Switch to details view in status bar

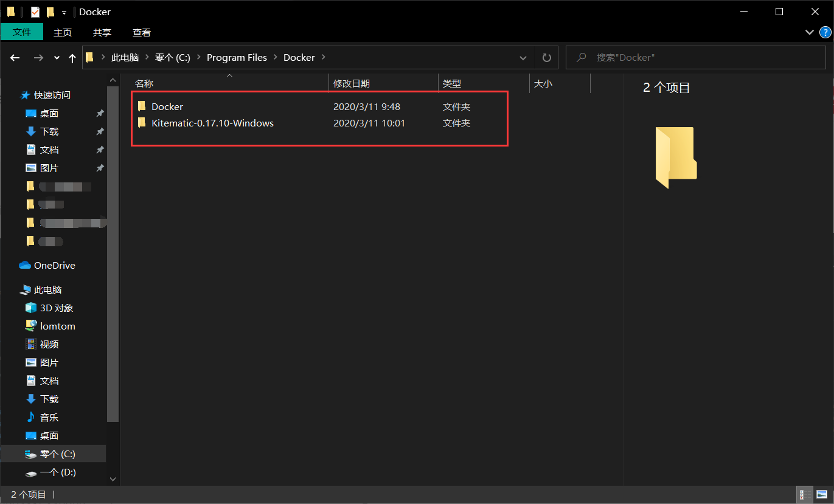803,494
